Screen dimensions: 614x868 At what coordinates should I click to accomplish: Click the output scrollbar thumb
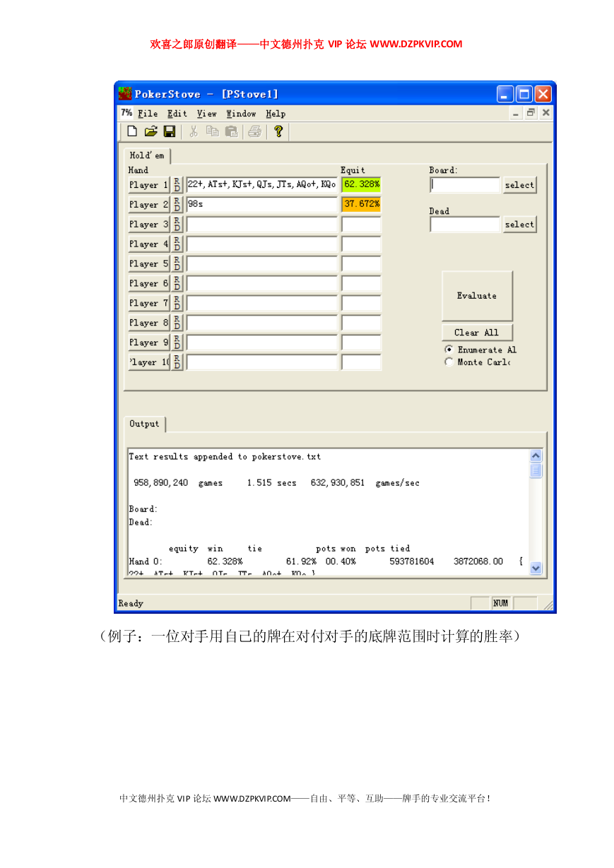point(536,470)
